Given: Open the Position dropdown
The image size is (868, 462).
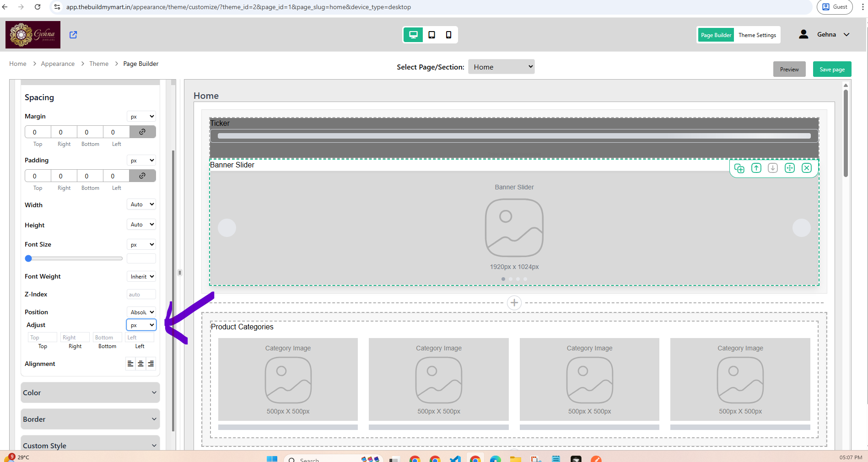Looking at the screenshot, I should click(x=141, y=312).
